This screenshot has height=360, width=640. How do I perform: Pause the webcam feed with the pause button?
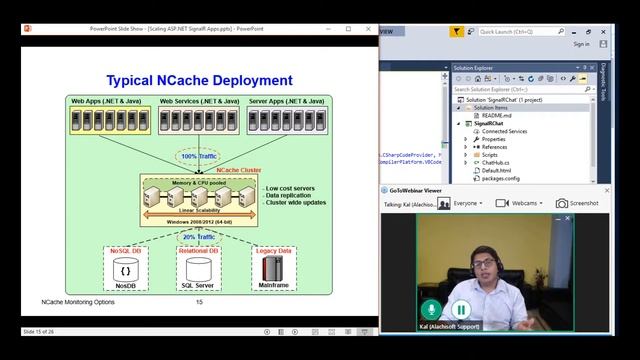click(461, 310)
